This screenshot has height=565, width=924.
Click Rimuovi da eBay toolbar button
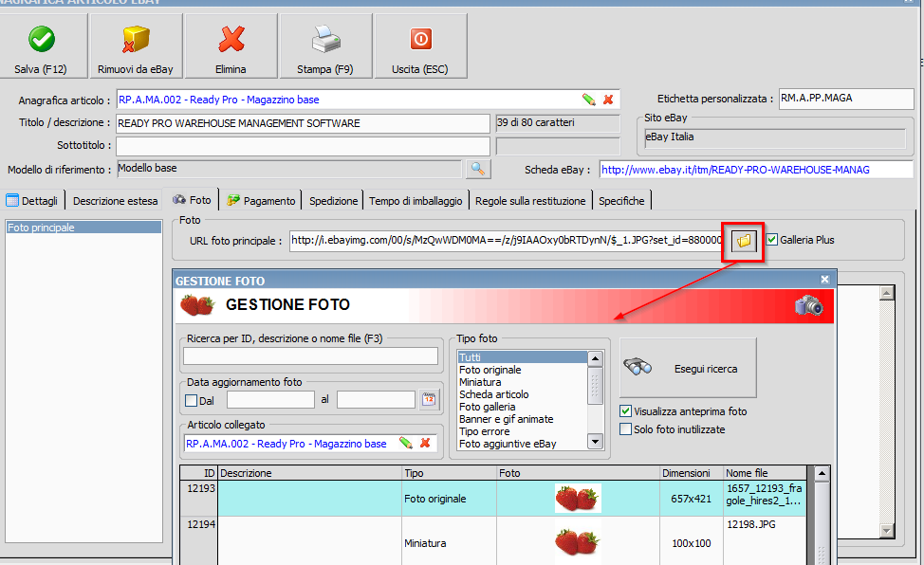(136, 46)
